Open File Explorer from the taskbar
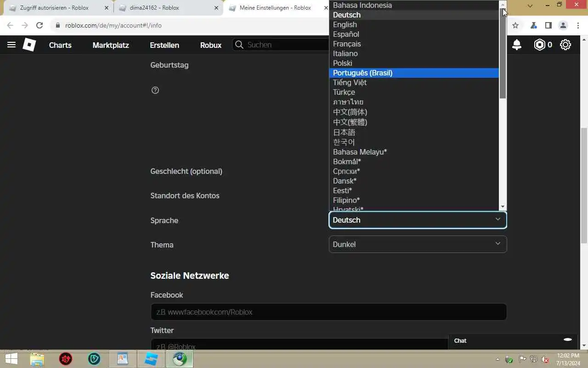 [37, 359]
